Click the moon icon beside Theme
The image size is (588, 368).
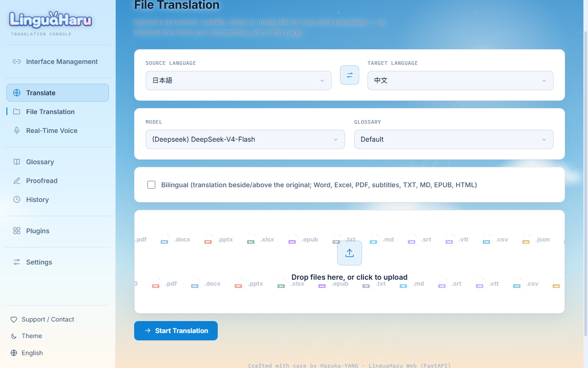coord(14,336)
